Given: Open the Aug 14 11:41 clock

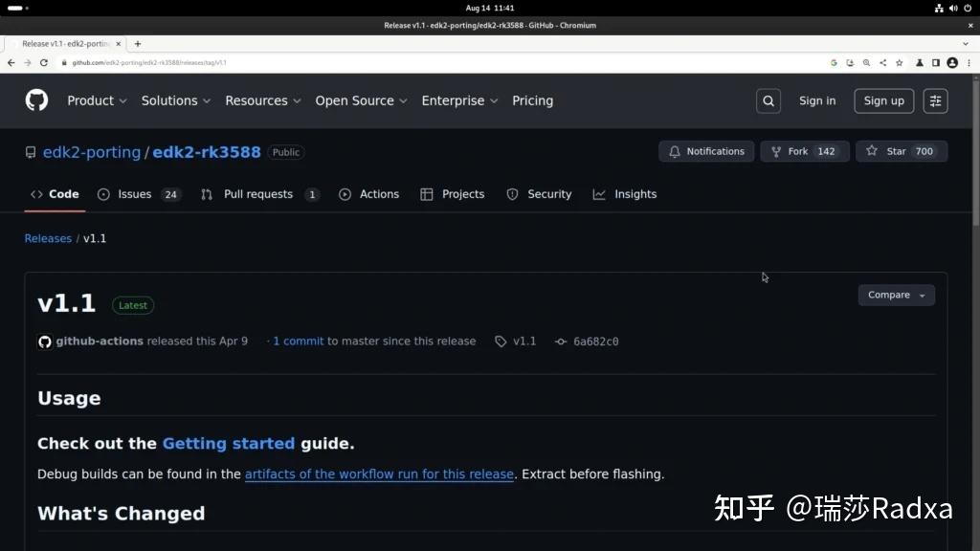Looking at the screenshot, I should click(490, 8).
